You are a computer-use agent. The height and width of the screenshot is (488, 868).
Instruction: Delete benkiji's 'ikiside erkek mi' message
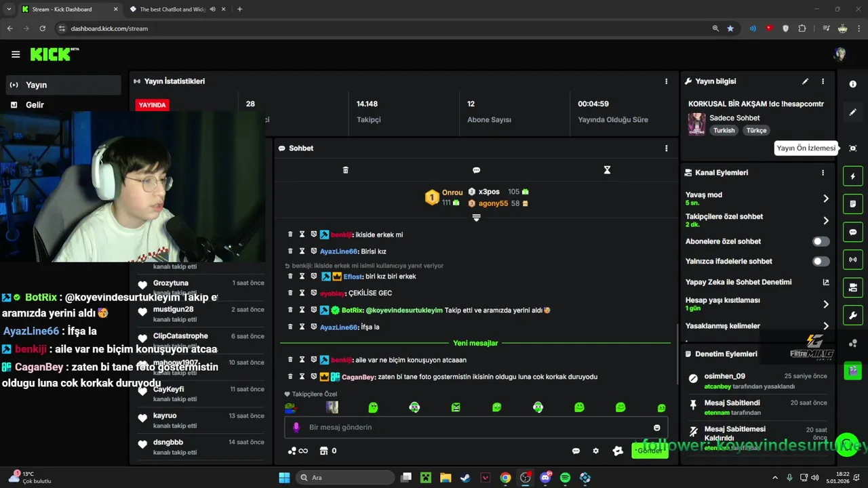click(x=290, y=235)
